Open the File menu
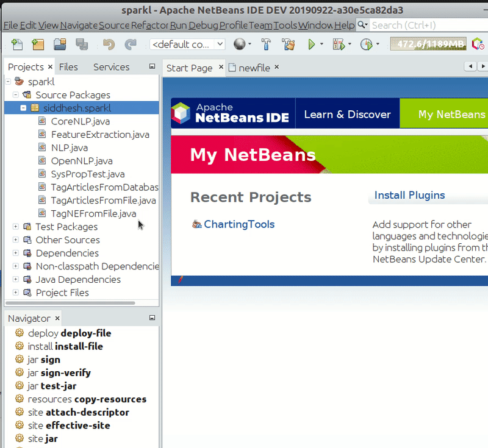488x448 pixels. coord(10,25)
